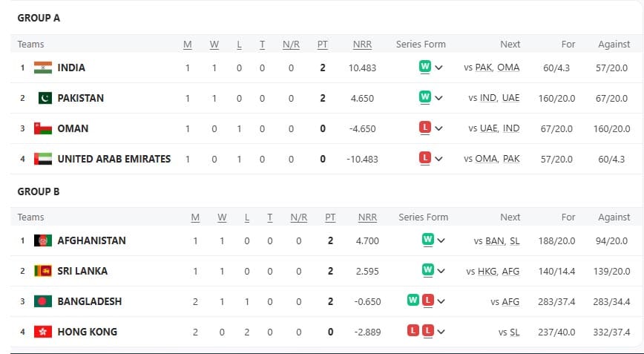The image size is (644, 354).
Task: Click the India flag icon
Action: 42,68
